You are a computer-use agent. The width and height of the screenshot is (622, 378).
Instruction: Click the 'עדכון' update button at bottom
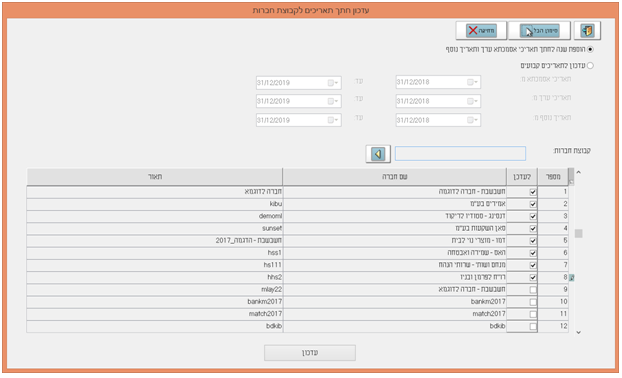(x=310, y=353)
